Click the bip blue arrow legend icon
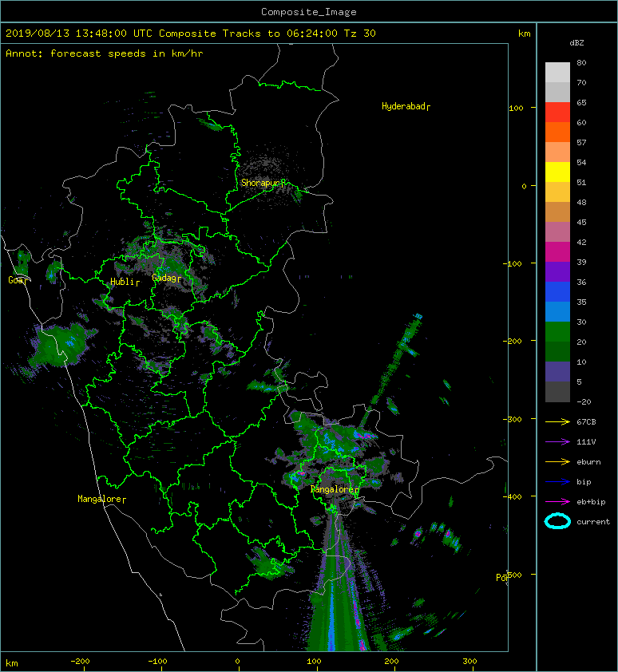 click(x=557, y=482)
